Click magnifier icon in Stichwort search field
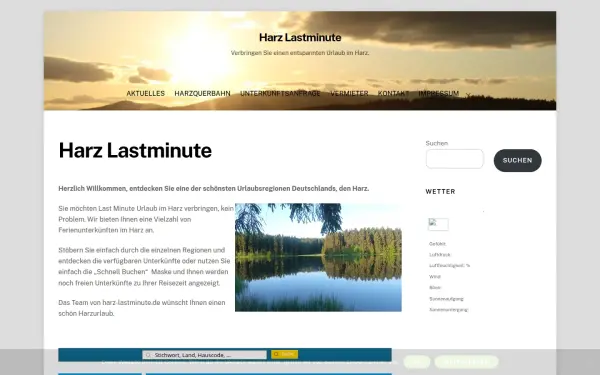Screen dimensions: 600x375 [x=148, y=355]
